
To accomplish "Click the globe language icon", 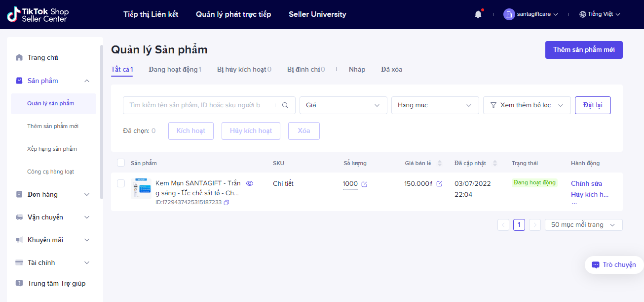I will 582,14.
